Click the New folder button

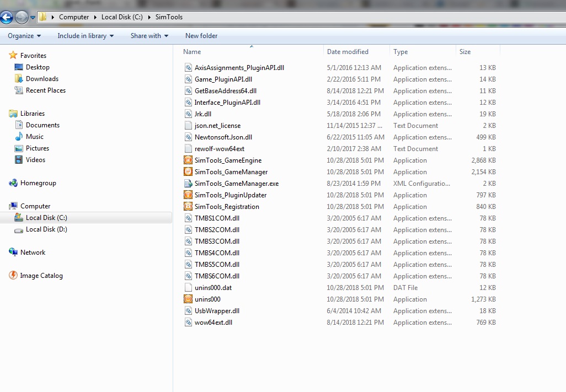click(x=201, y=36)
